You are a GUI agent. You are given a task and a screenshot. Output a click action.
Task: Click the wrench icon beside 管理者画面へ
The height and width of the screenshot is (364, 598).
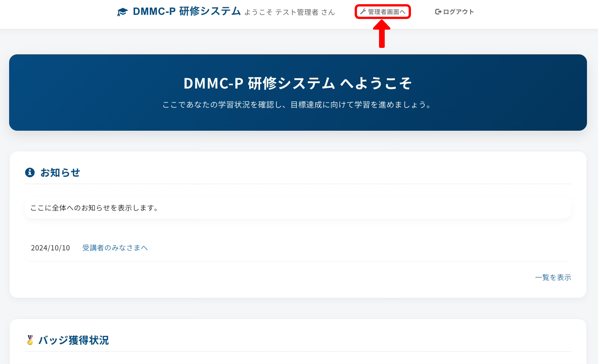[363, 12]
